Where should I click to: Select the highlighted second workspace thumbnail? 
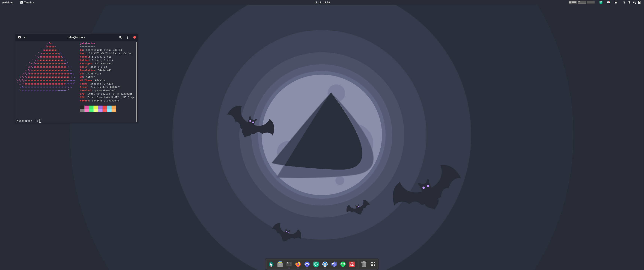582,2
